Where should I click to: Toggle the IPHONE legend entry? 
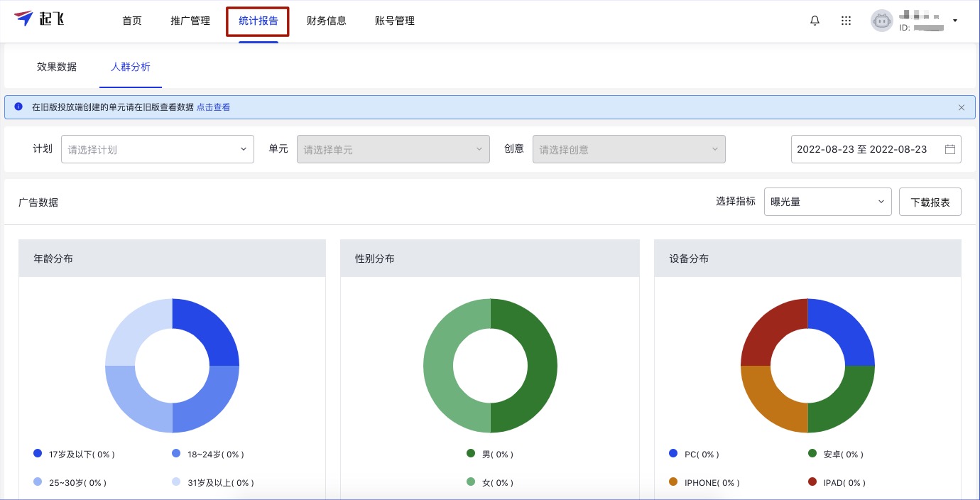[x=704, y=482]
